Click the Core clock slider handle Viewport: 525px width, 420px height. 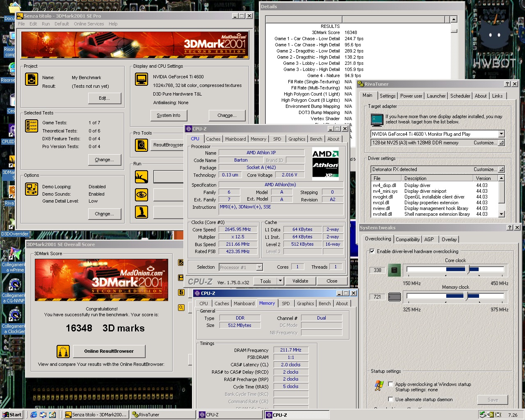coord(468,269)
